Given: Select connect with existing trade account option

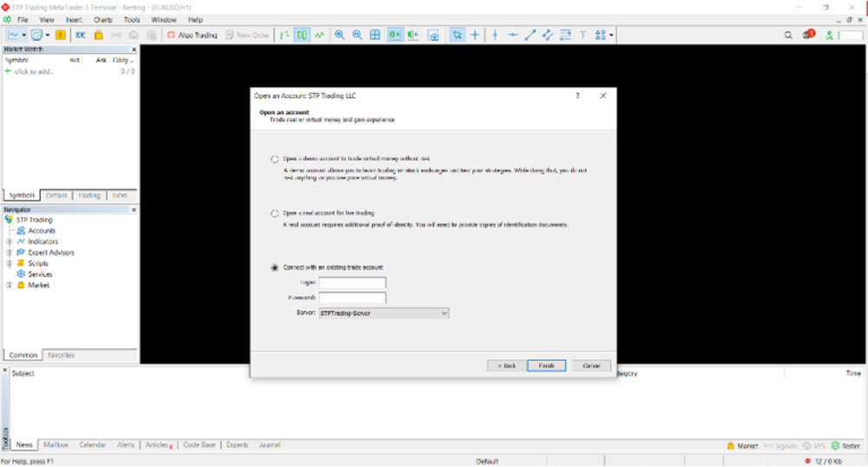Looking at the screenshot, I should click(x=274, y=267).
